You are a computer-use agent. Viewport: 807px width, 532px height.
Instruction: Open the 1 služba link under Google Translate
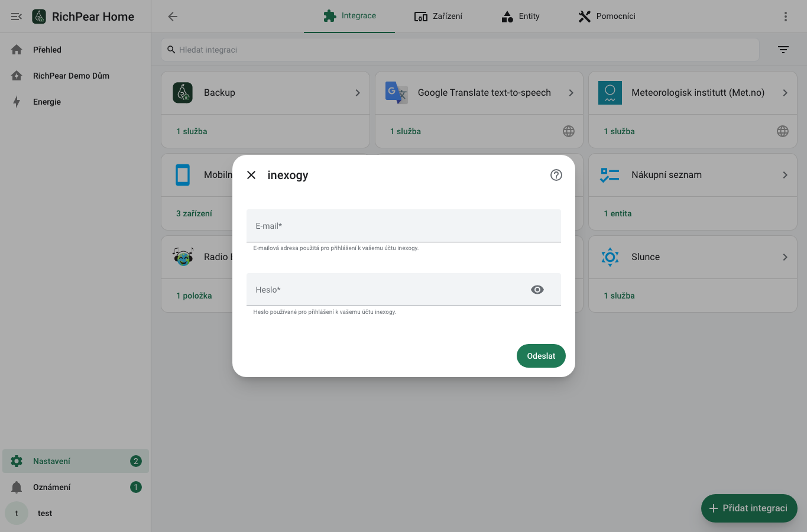(x=406, y=131)
